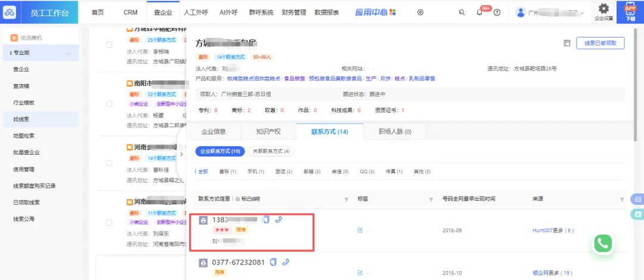Image resolution: width=644 pixels, height=280 pixels.
Task: Switch to the 企业信息 tab
Action: [x=213, y=132]
